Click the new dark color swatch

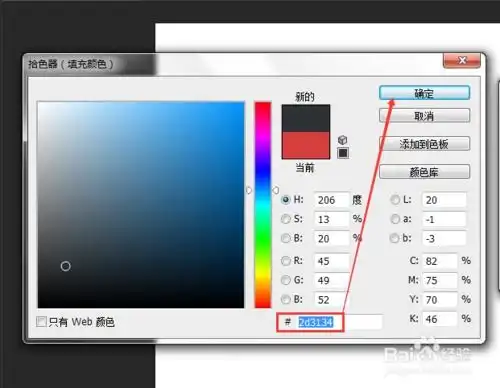click(306, 118)
